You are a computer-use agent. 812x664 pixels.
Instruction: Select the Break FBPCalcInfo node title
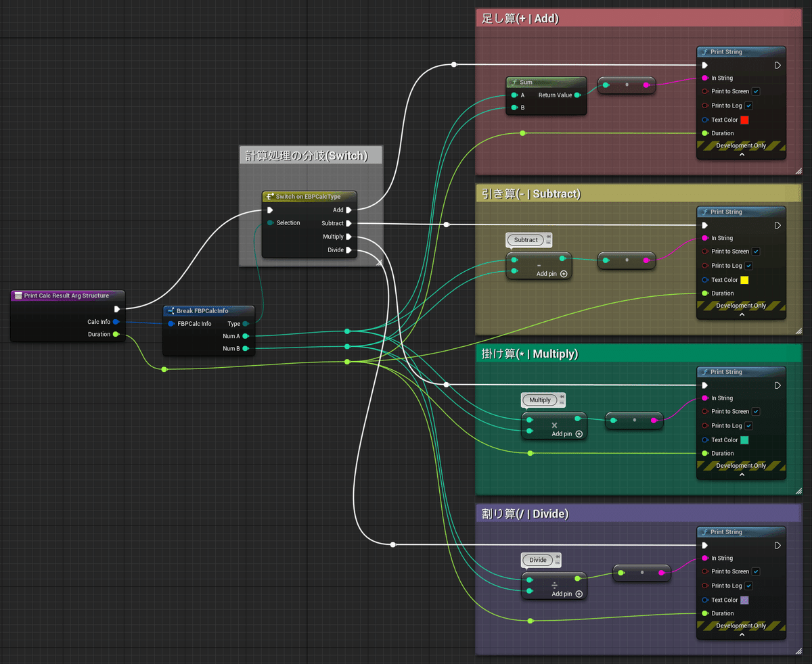coord(202,311)
